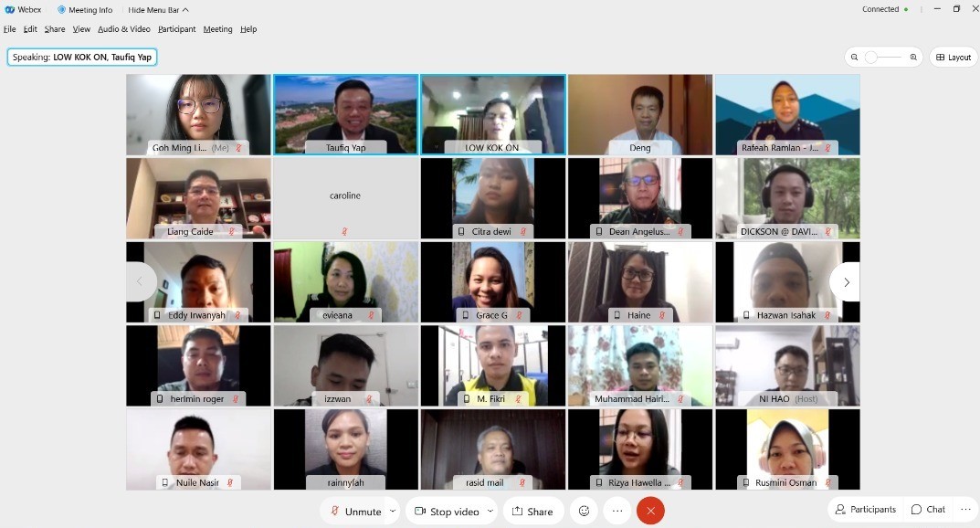
Task: Expand audio options arrow beside Unmute
Action: point(393,512)
